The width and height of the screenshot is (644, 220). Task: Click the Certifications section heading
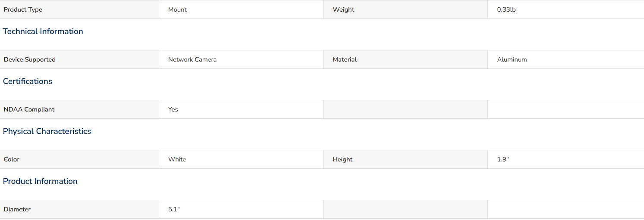tap(28, 81)
